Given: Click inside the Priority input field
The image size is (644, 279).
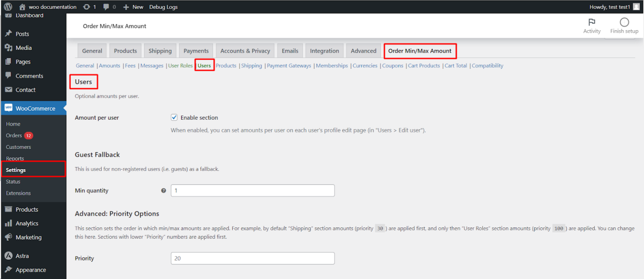Looking at the screenshot, I should [252, 258].
